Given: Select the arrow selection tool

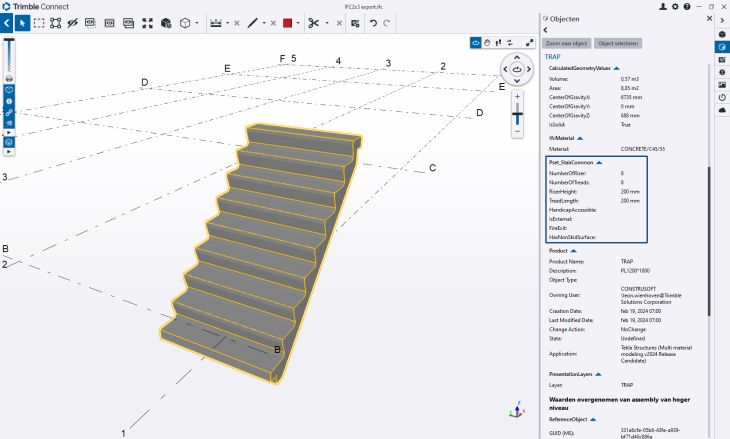Looking at the screenshot, I should [23, 22].
